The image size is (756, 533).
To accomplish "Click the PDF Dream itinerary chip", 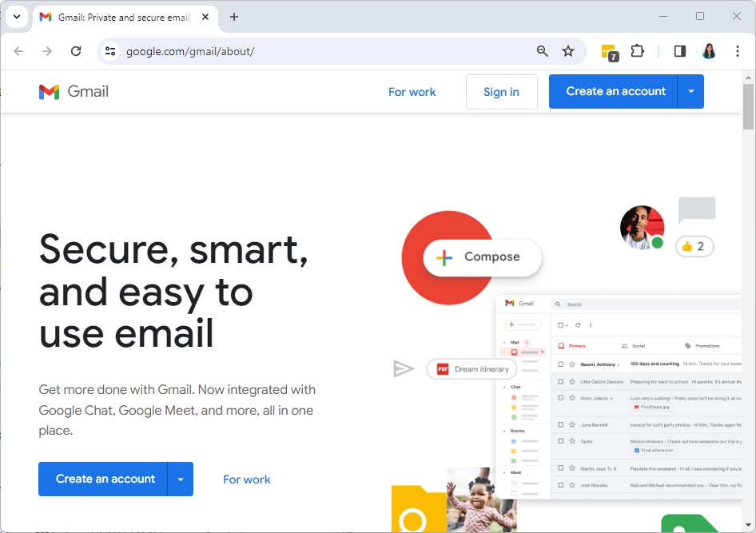I will (471, 368).
